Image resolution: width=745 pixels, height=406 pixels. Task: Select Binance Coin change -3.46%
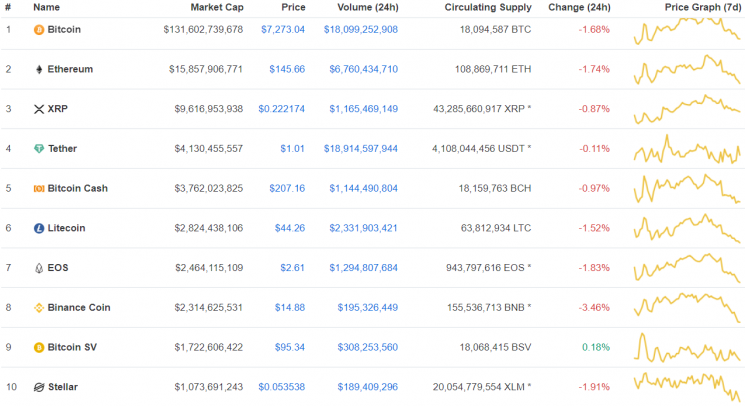pos(594,308)
